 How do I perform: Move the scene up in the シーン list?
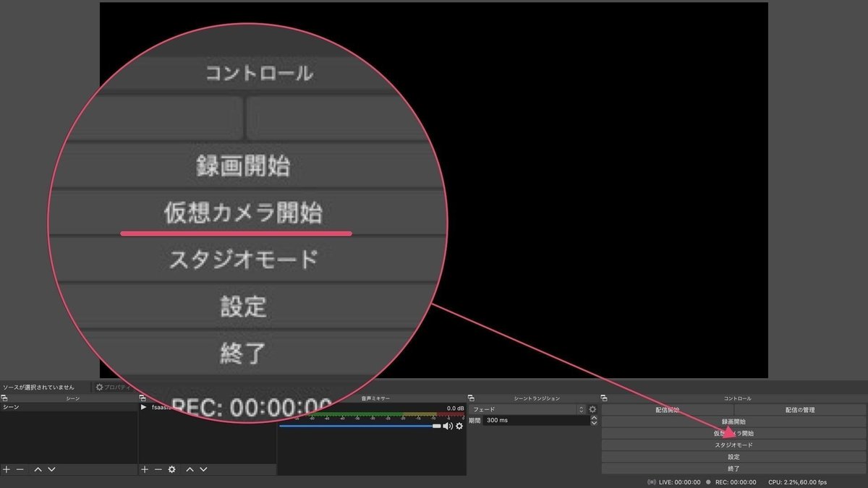[38, 469]
